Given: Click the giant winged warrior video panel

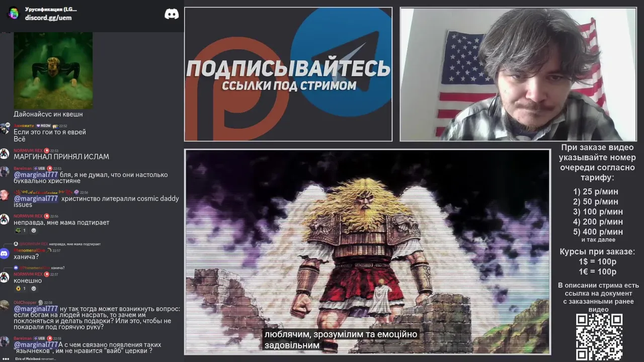Looking at the screenshot, I should tap(367, 251).
